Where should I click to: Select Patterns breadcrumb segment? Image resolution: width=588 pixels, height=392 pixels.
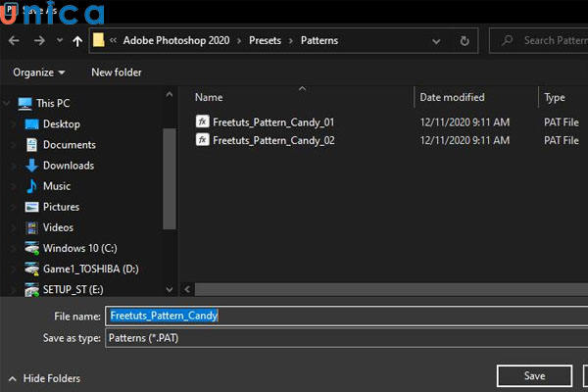click(319, 40)
